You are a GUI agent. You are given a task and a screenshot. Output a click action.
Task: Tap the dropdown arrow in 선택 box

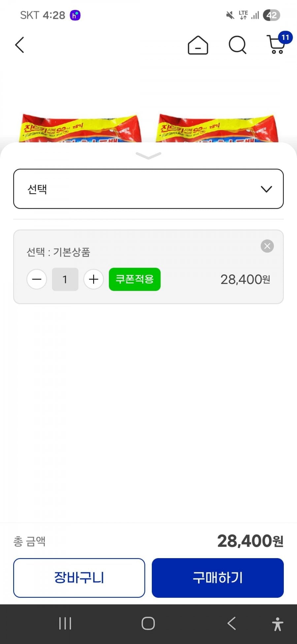click(266, 189)
